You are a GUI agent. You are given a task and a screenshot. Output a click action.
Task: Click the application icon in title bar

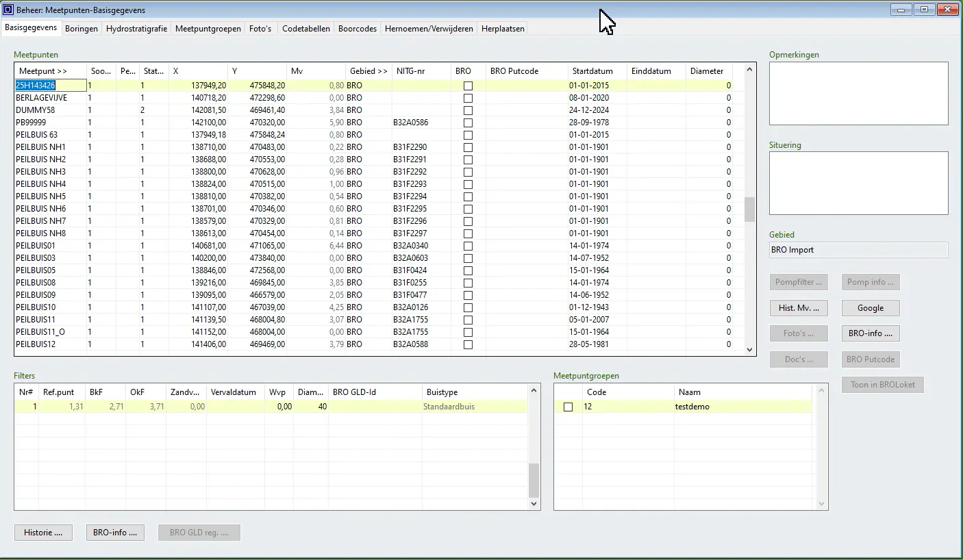coord(8,10)
